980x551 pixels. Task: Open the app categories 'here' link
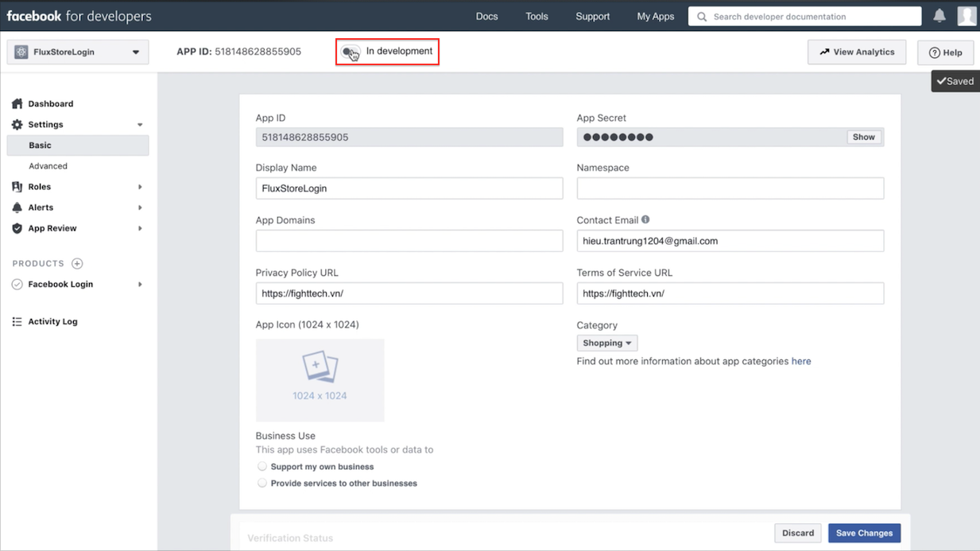(801, 361)
